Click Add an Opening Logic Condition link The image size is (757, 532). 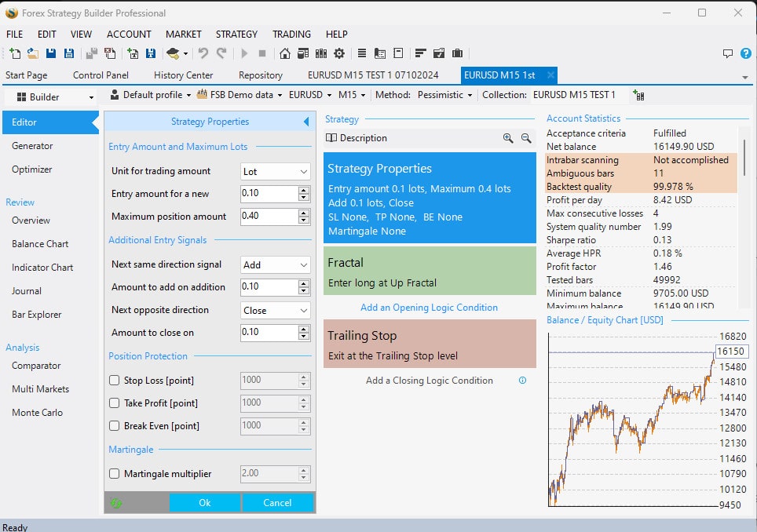coord(429,308)
